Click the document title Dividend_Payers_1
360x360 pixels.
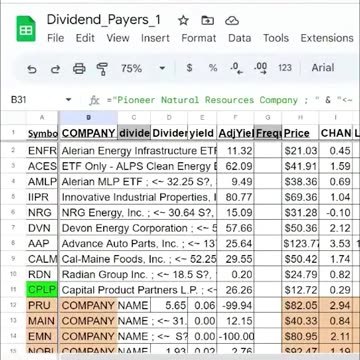[x=104, y=20]
